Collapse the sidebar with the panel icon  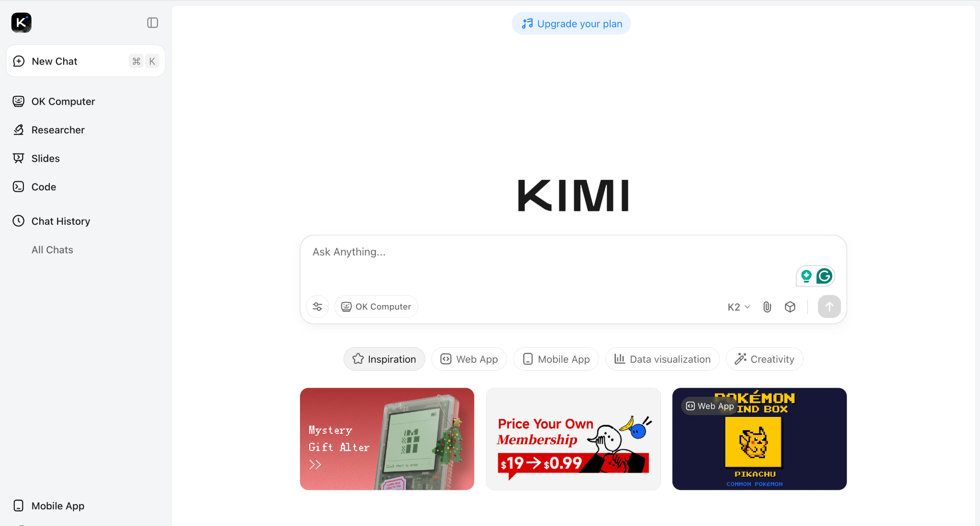153,23
